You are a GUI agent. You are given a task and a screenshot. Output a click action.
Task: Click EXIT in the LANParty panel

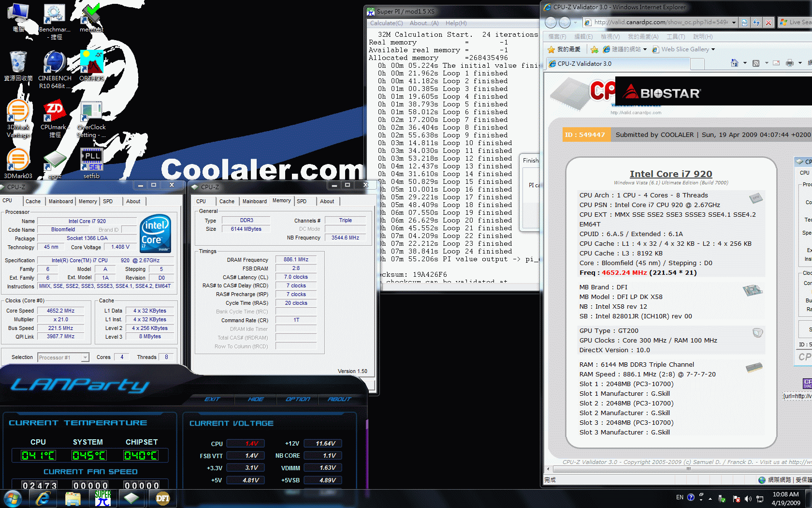212,399
